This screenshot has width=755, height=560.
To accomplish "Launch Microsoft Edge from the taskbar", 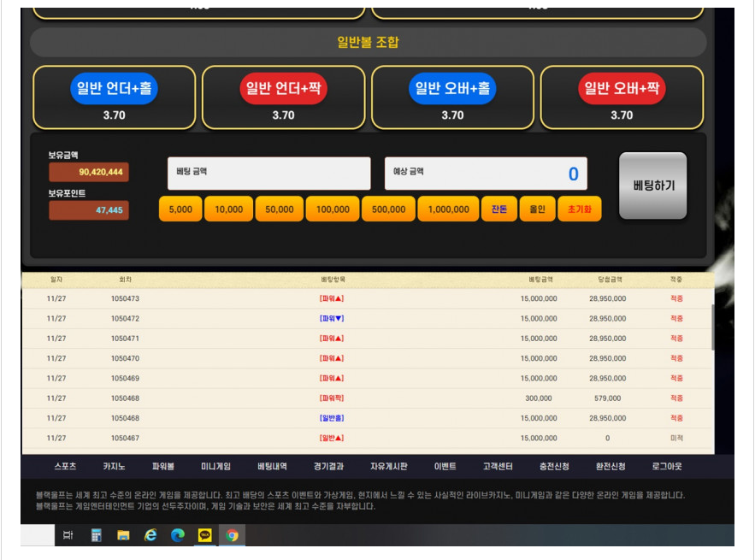I will click(178, 535).
